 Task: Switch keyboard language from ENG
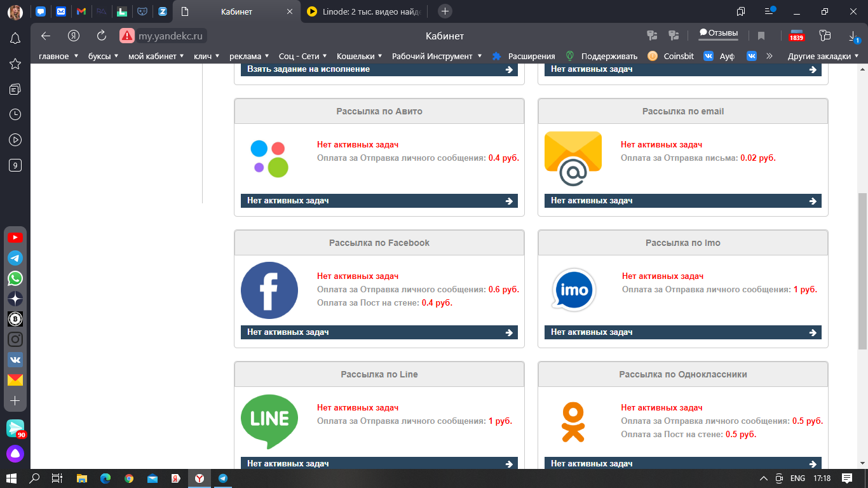(x=797, y=478)
